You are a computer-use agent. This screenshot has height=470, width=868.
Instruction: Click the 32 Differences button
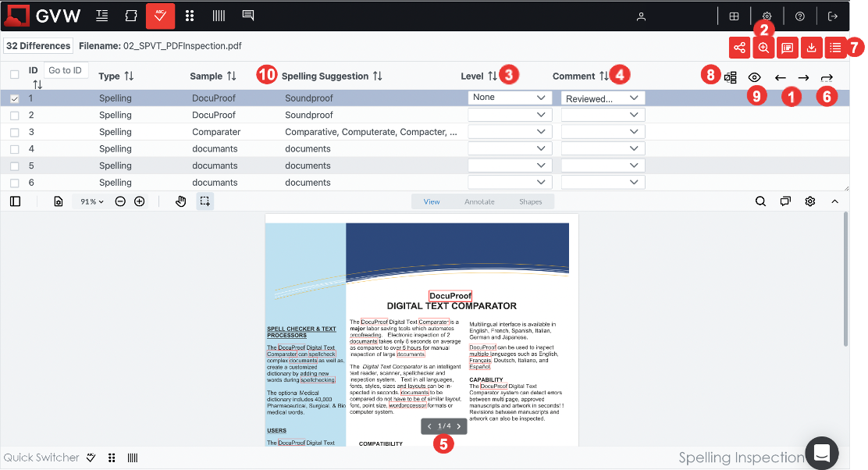point(38,46)
